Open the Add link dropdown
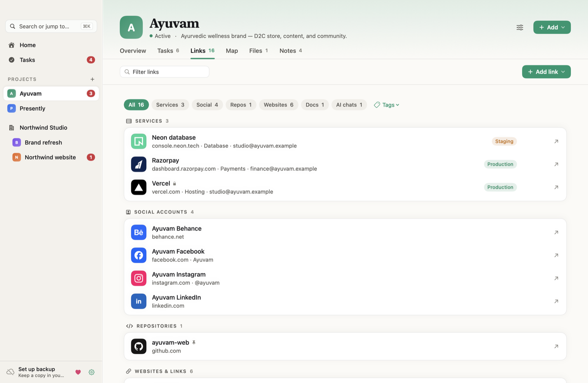588x383 pixels. pos(546,72)
